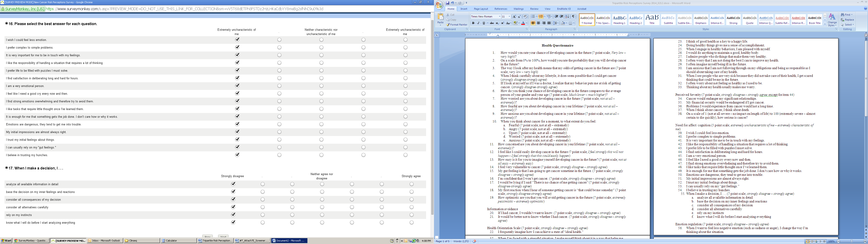
Task: Open the Times New Roman font dropdown
Action: [499, 16]
